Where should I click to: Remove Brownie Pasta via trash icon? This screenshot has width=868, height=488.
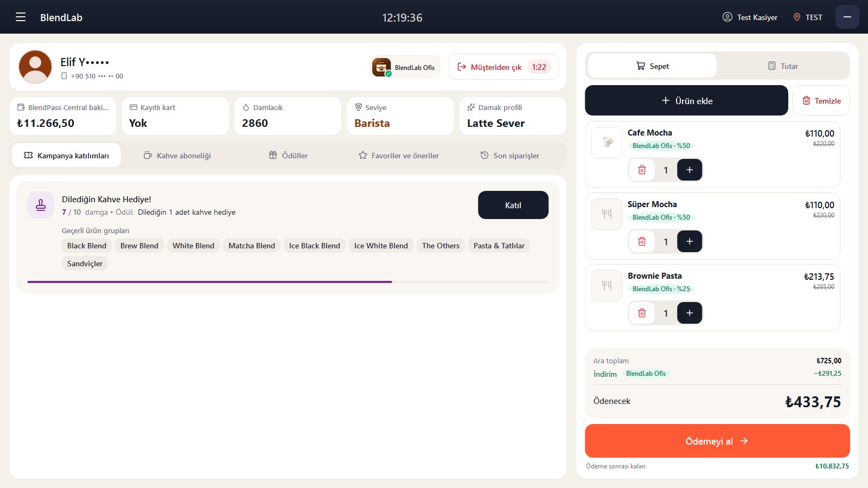(x=642, y=313)
